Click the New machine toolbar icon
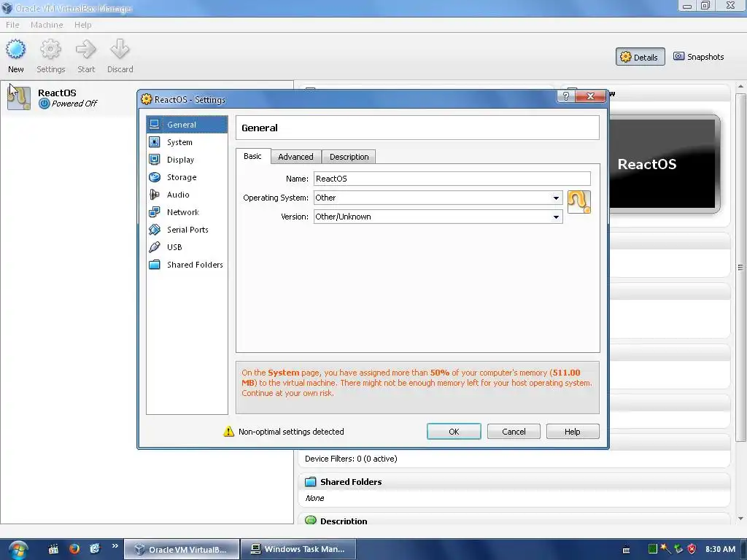Screen dimensions: 747x560 [x=16, y=56]
